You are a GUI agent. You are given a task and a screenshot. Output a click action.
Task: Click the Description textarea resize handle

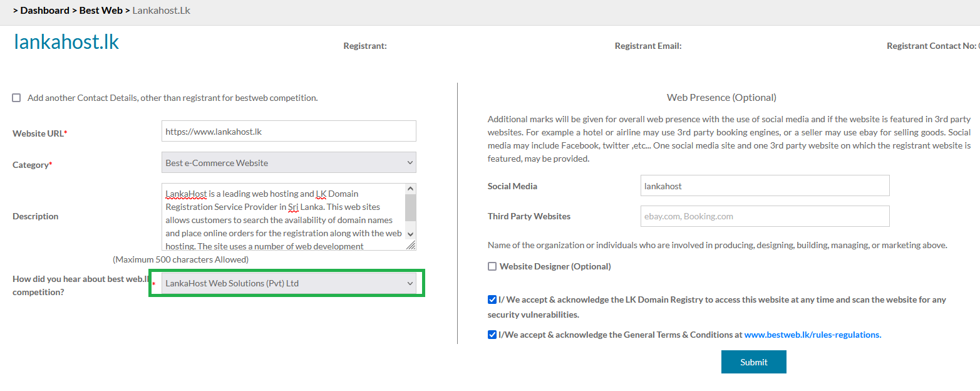tap(411, 246)
